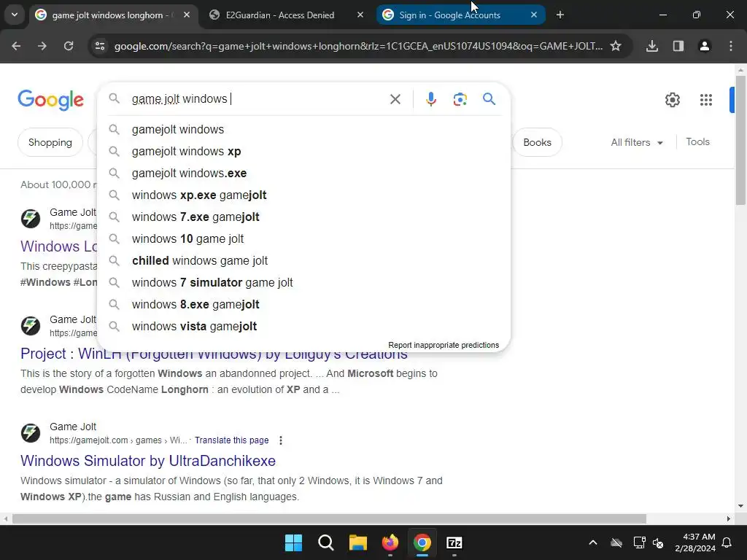Open Google apps grid
This screenshot has width=747, height=560.
(x=706, y=100)
